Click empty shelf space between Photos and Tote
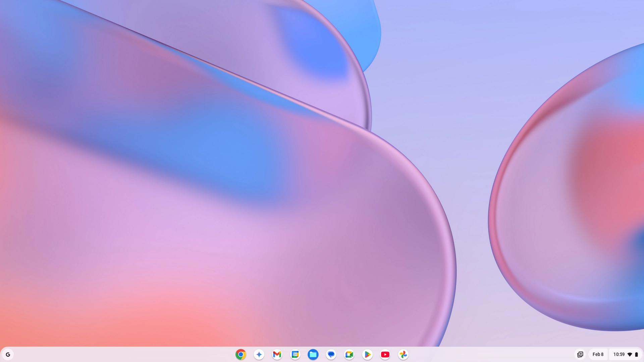The image size is (644, 362). pos(490,354)
